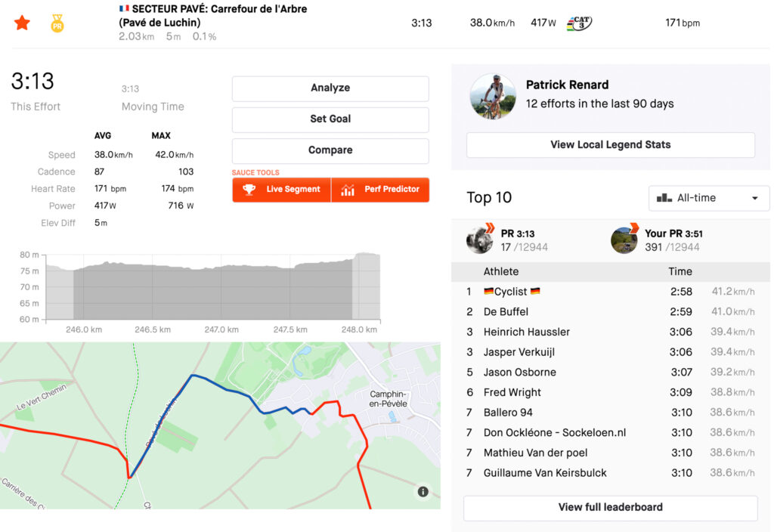Open the All-time leaderboard filter dropdown
This screenshot has width=774, height=532.
click(708, 198)
